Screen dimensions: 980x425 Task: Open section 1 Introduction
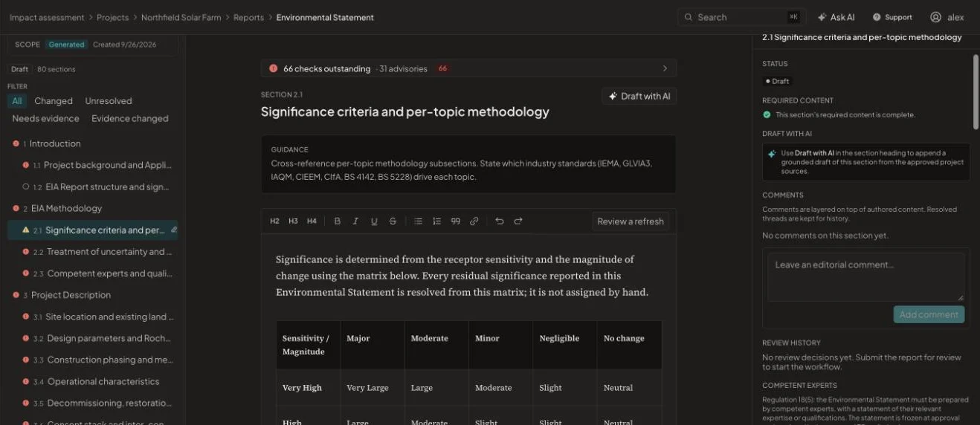pos(93,143)
